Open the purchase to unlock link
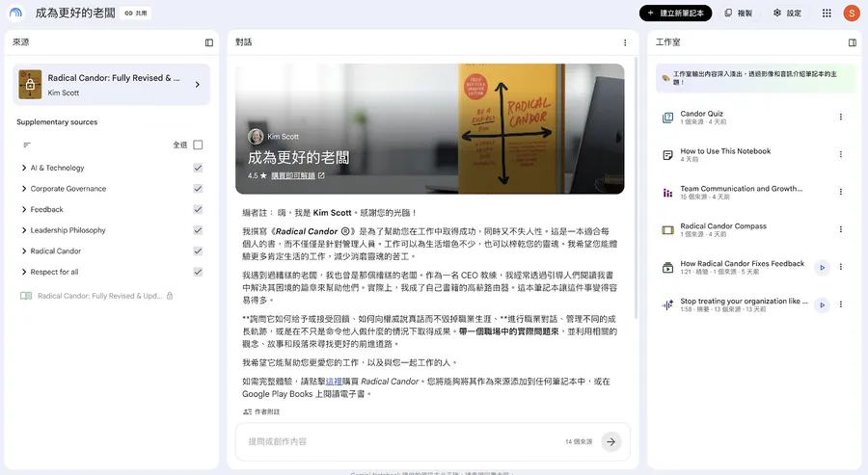Image resolution: width=868 pixels, height=475 pixels. point(297,176)
